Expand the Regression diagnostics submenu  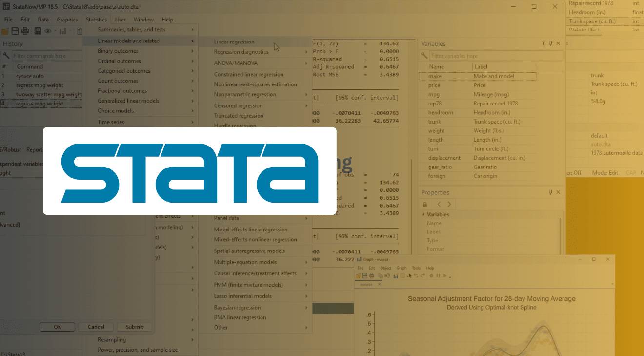point(306,52)
